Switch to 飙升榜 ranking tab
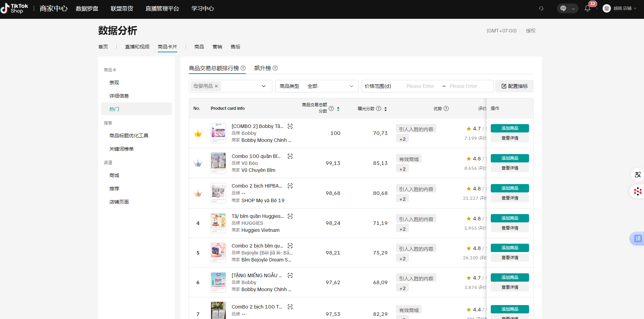The height and width of the screenshot is (319, 644). (x=263, y=68)
